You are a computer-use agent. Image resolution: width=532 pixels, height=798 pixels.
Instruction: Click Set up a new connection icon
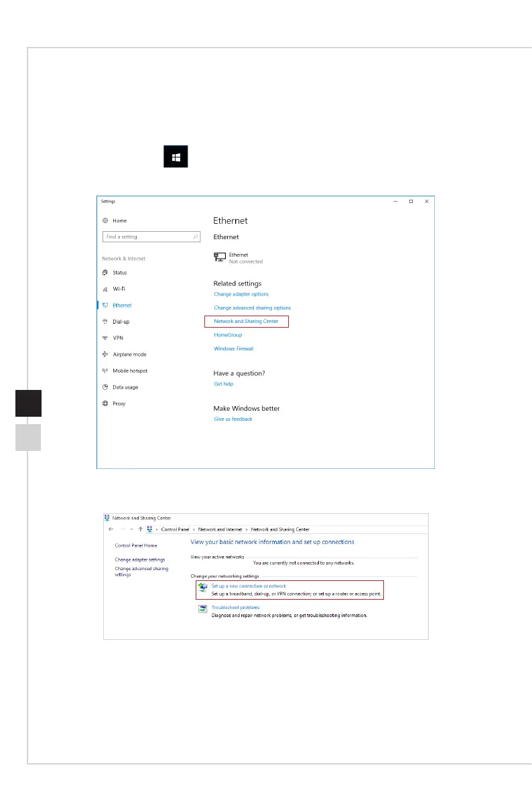coord(202,588)
